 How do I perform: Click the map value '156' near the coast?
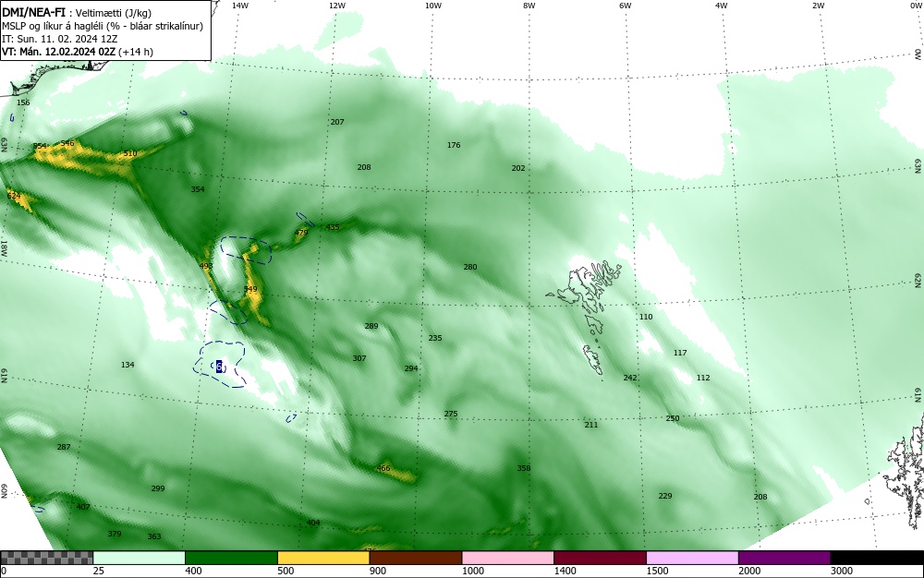pyautogui.click(x=23, y=102)
